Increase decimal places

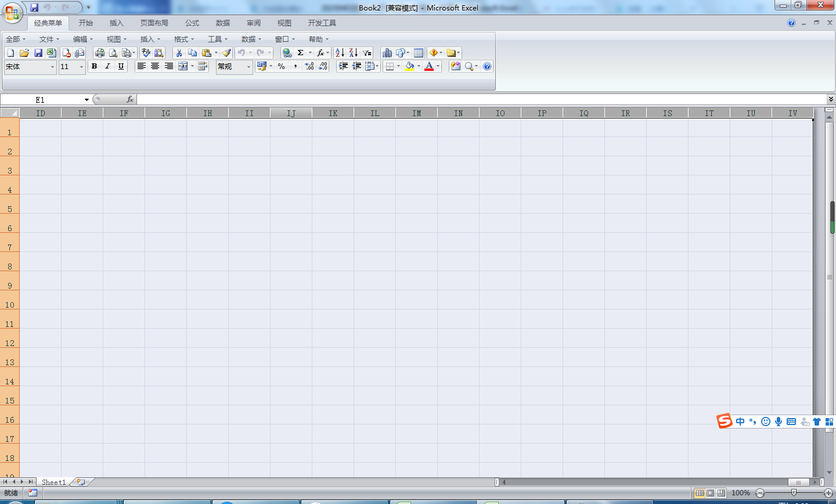309,67
